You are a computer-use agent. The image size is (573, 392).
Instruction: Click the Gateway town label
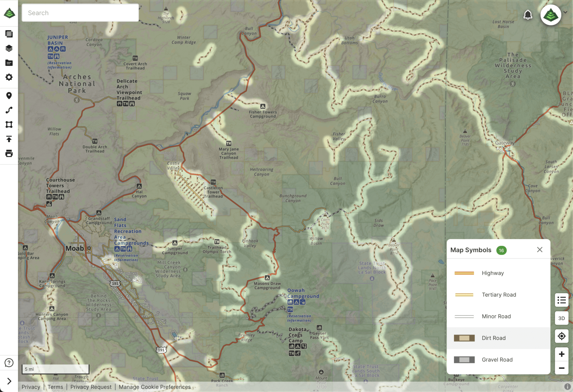[x=505, y=143]
